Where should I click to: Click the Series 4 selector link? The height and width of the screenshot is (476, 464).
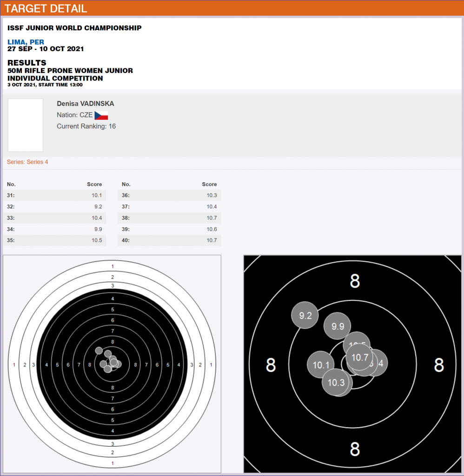[x=27, y=162]
